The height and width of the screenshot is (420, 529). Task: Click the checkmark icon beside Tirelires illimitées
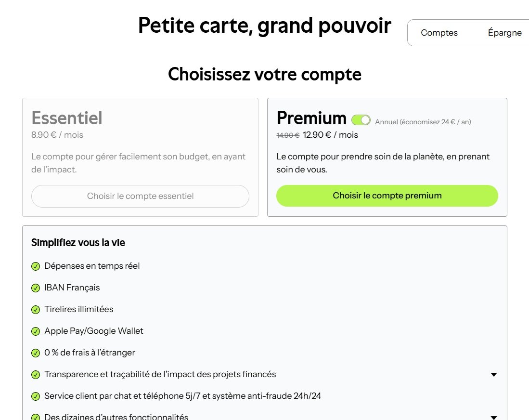click(x=36, y=309)
